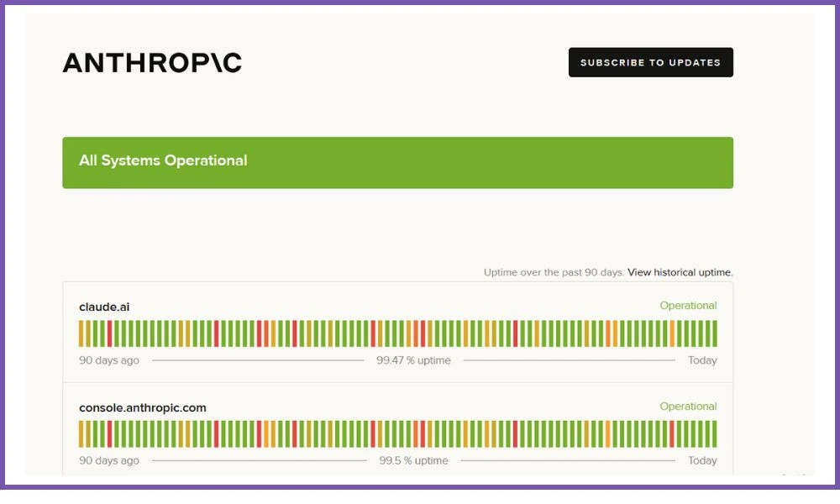This screenshot has height=504, width=840.
Task: Open the View historical uptime link
Action: [x=680, y=272]
